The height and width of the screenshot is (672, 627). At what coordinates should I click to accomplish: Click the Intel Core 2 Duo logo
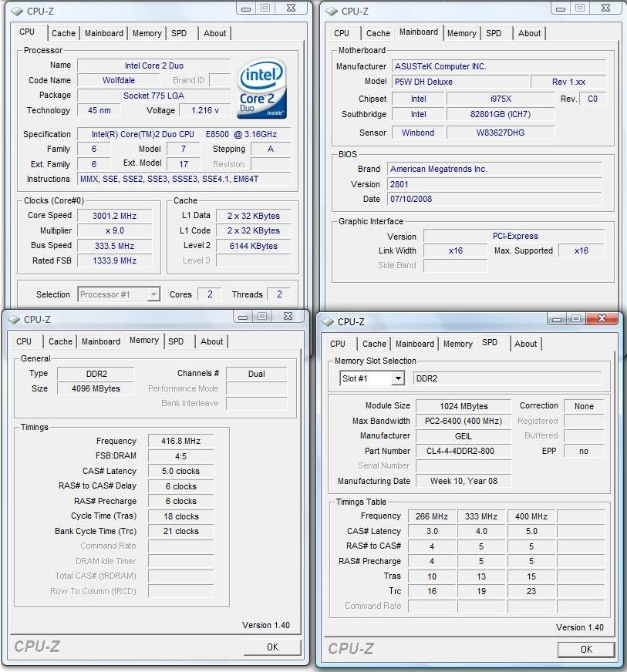pos(261,89)
